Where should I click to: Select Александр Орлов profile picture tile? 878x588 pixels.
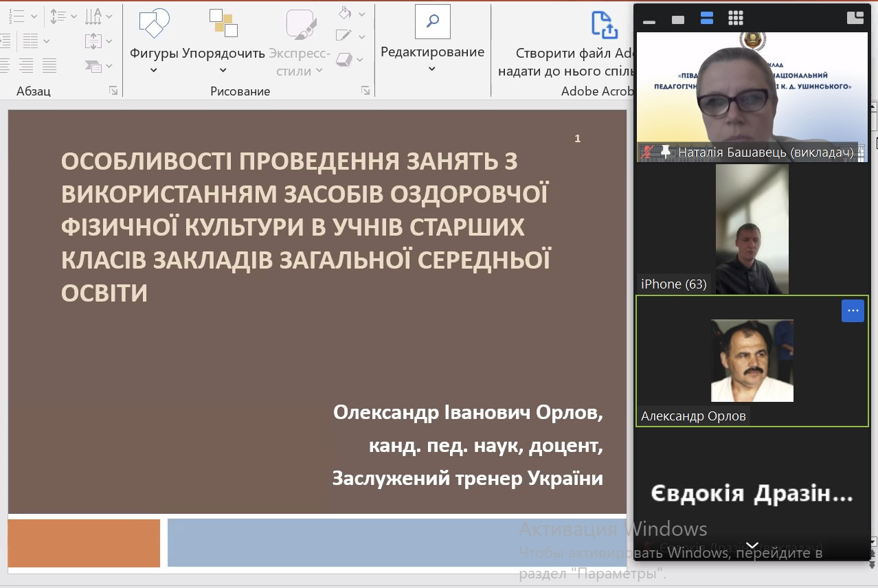752,361
